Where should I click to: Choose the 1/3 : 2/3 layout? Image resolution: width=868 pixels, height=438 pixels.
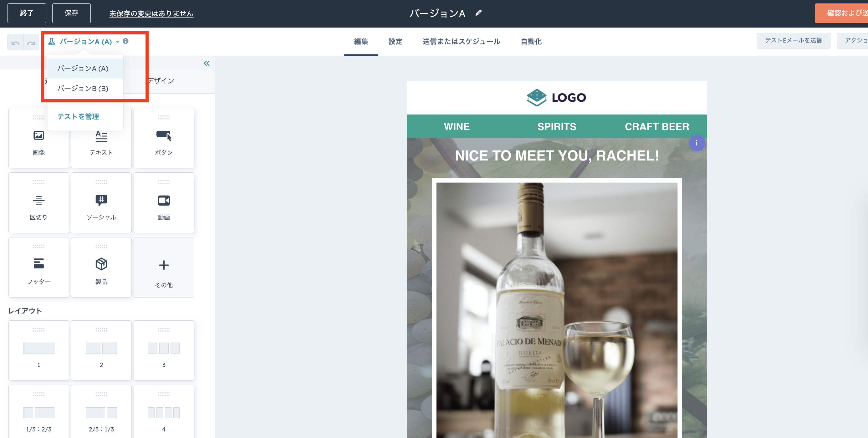[x=39, y=412]
